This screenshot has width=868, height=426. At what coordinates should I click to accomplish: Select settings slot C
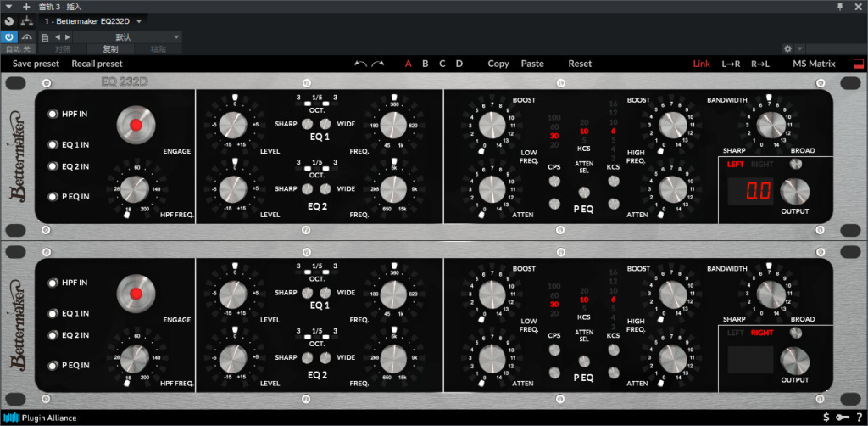(x=442, y=64)
